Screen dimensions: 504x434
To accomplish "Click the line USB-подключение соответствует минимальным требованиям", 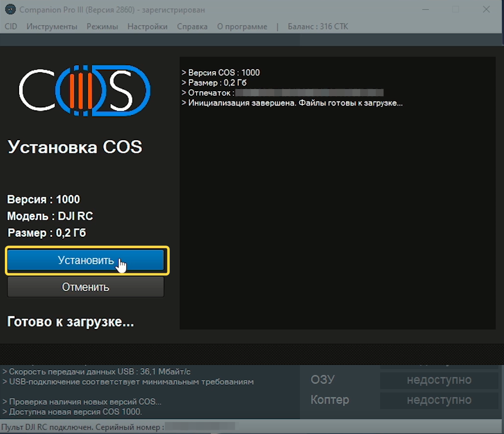I will (x=128, y=382).
